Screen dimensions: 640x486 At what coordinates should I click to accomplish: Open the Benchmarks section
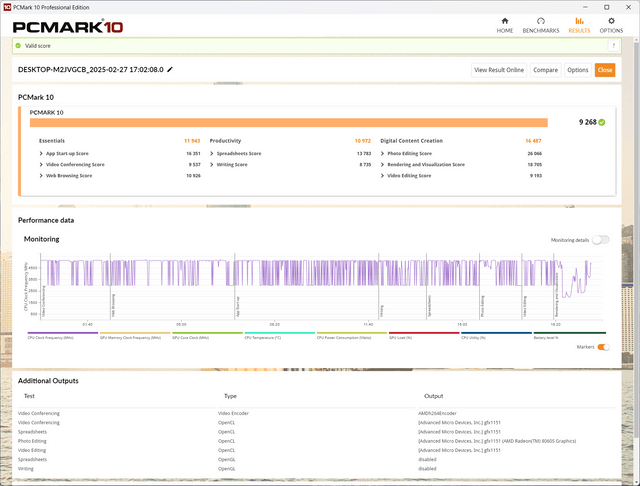[541, 25]
